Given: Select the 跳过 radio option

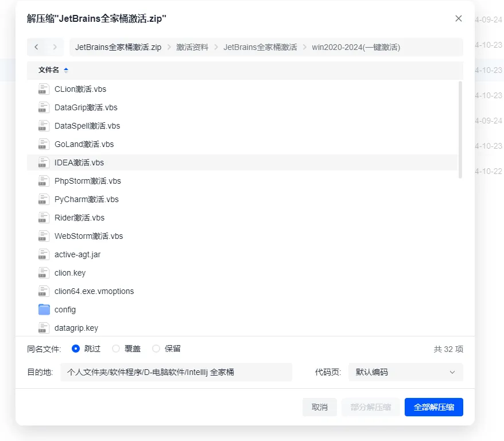Looking at the screenshot, I should (x=76, y=349).
